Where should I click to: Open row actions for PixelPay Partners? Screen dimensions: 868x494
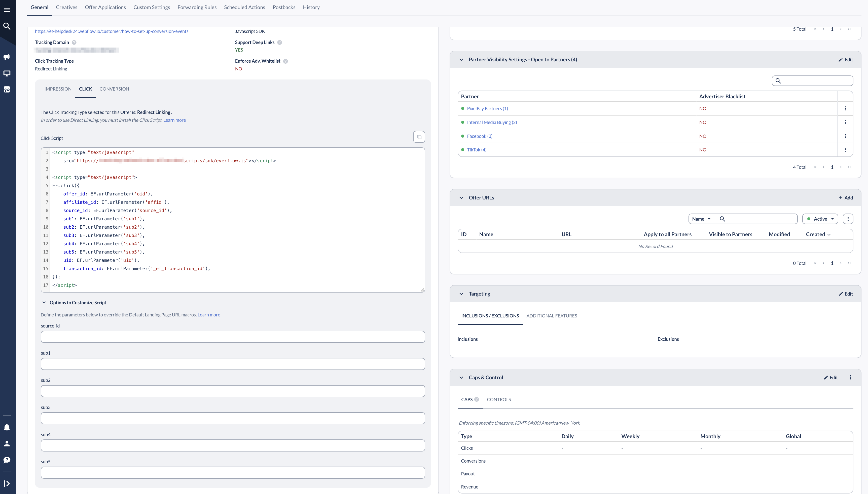(845, 109)
